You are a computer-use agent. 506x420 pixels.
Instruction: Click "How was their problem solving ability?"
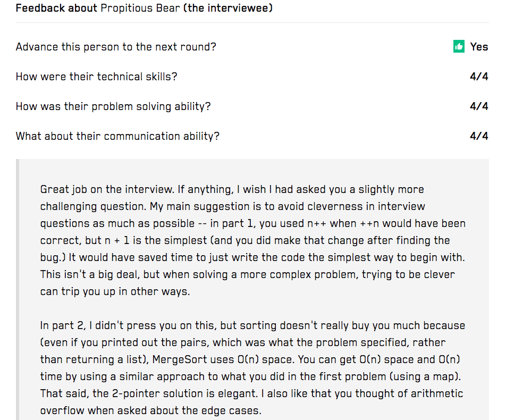click(113, 106)
